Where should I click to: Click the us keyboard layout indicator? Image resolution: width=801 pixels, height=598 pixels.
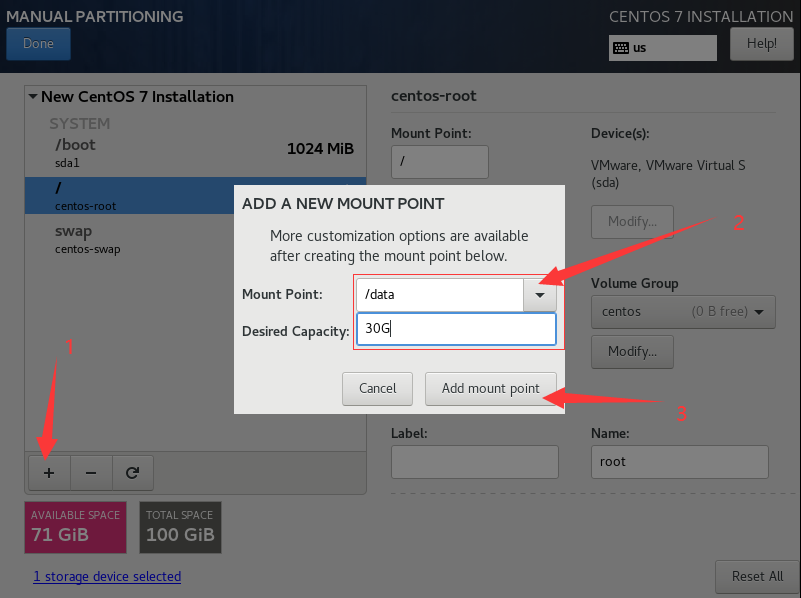[x=663, y=48]
